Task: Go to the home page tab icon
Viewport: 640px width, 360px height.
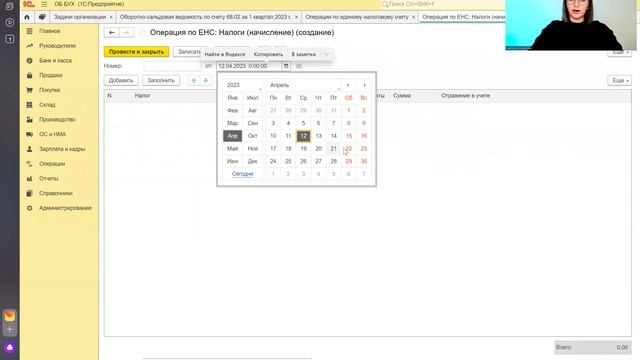Action: (27, 17)
